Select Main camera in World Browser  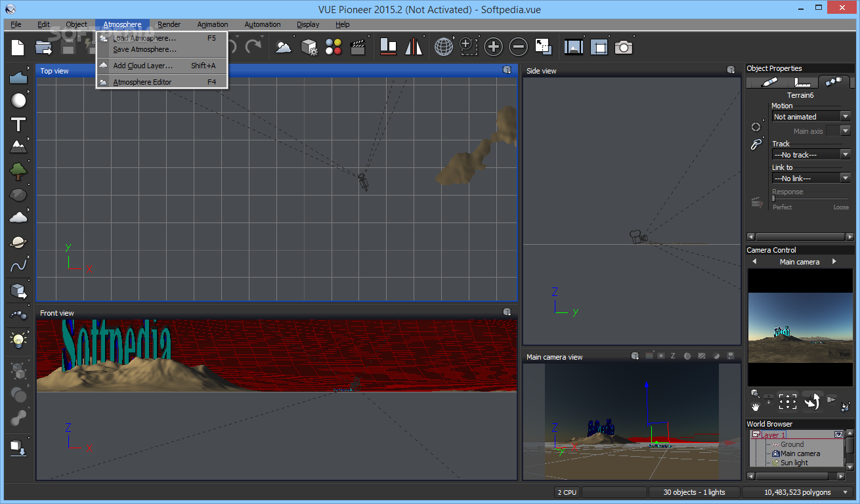pyautogui.click(x=800, y=453)
